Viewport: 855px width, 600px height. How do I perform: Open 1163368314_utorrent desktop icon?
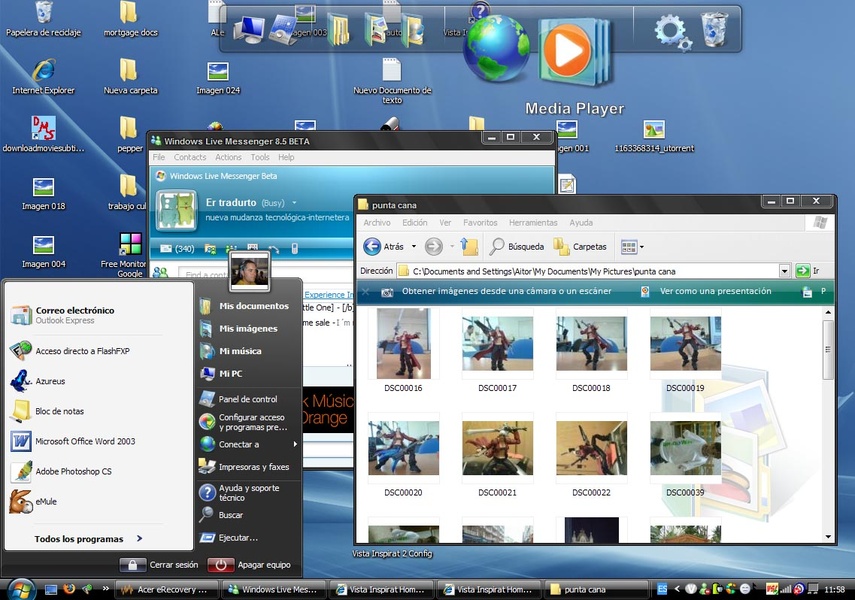(x=654, y=136)
